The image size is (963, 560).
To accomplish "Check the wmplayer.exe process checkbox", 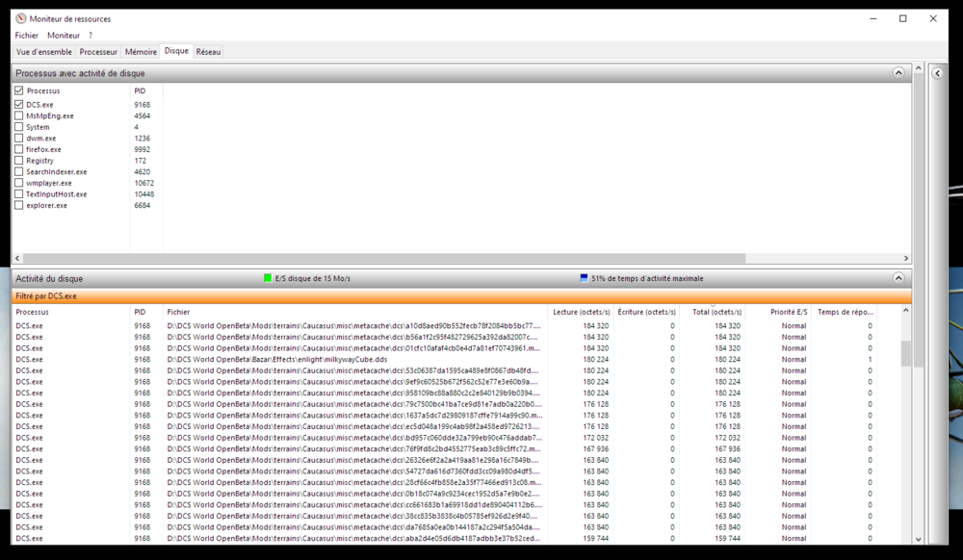I will click(19, 182).
